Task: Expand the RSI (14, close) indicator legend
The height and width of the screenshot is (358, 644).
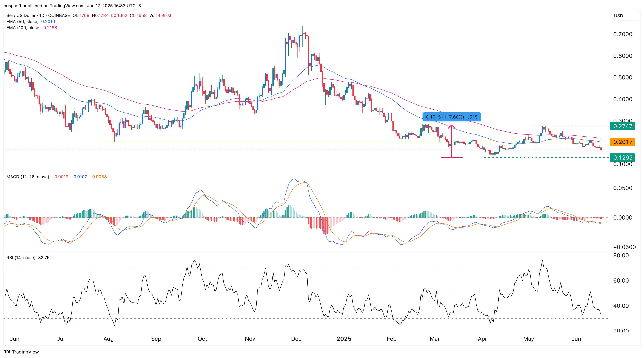Action: pyautogui.click(x=21, y=258)
